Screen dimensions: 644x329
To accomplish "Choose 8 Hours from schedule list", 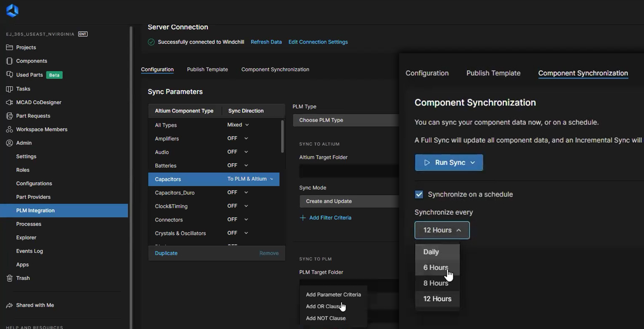I will [437, 283].
